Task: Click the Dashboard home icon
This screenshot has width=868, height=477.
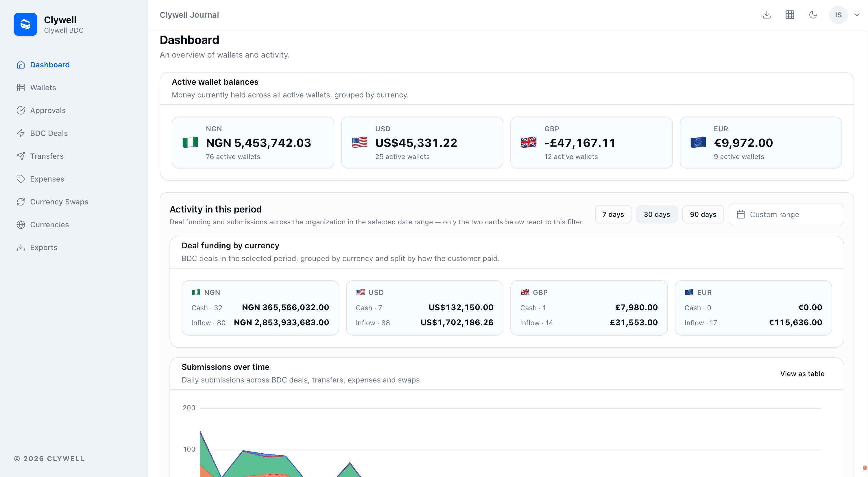Action: (21, 65)
